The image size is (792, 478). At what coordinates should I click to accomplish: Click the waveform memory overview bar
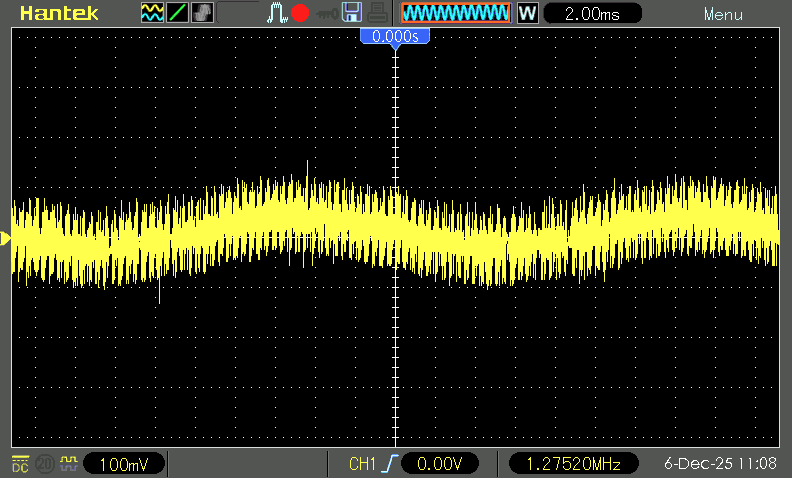pos(455,13)
